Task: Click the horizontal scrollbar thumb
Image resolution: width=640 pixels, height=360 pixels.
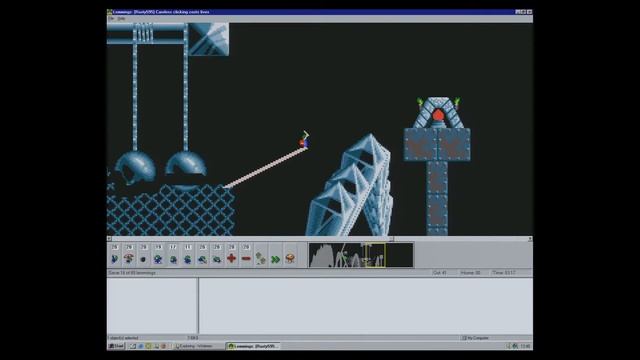Action: pos(391,239)
